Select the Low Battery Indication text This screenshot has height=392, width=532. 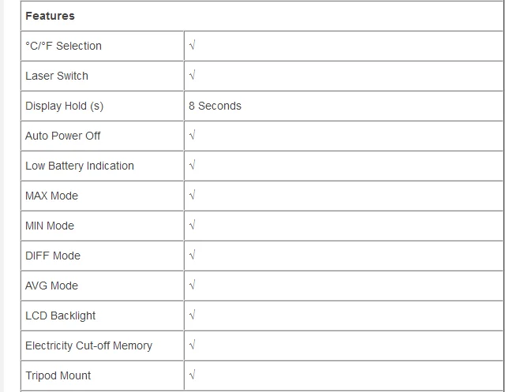point(80,166)
